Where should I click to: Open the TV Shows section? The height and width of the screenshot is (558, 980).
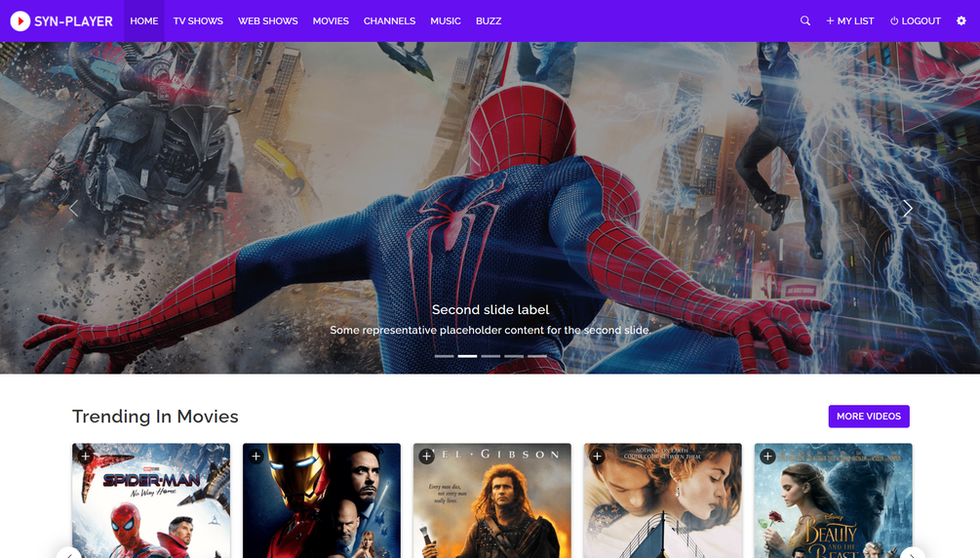tap(198, 20)
